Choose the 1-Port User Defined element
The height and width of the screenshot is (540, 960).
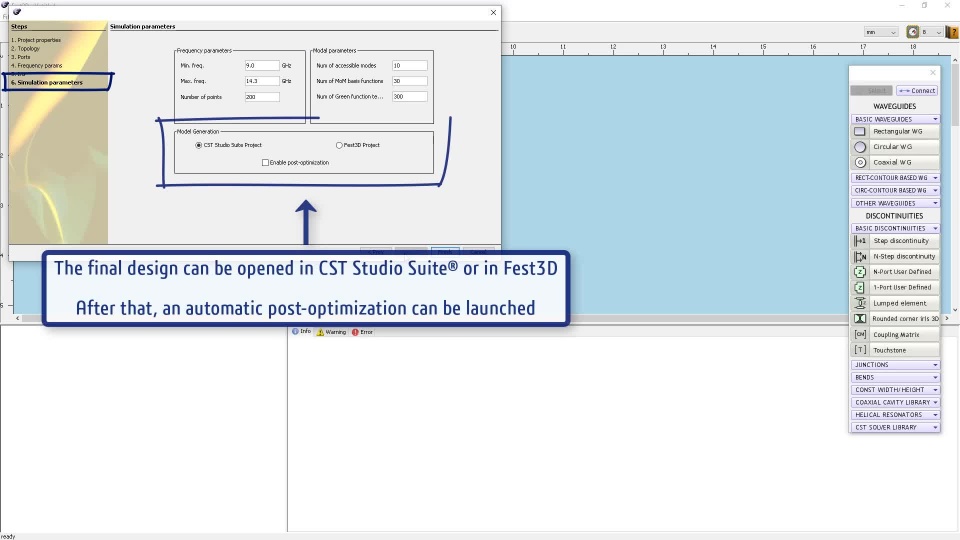click(895, 287)
